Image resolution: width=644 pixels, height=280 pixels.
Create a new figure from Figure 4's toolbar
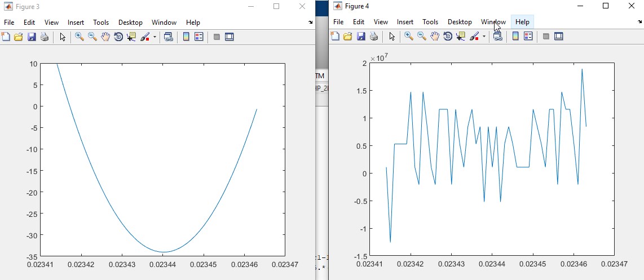[x=335, y=36]
